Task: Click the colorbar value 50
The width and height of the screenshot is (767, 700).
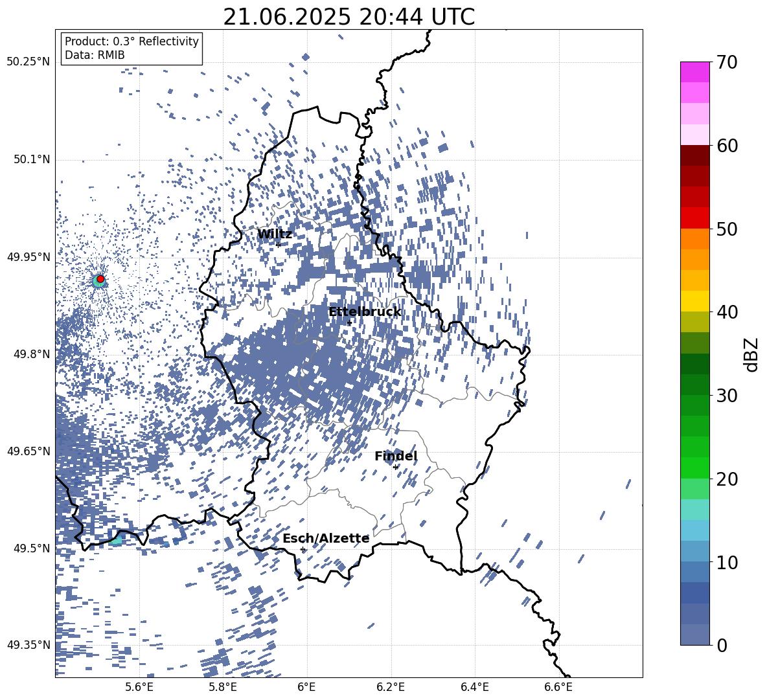Action: pyautogui.click(x=727, y=229)
